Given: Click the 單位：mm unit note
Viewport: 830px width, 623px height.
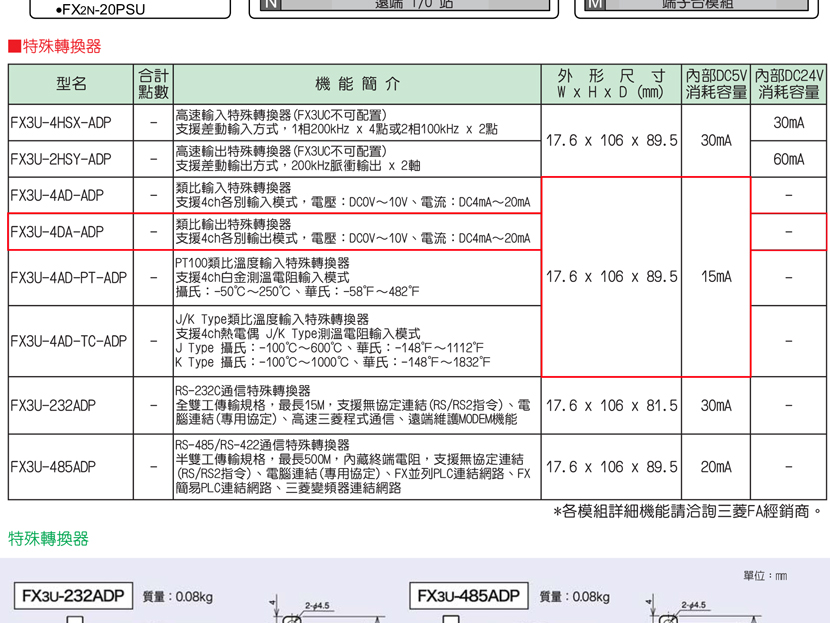Looking at the screenshot, I should click(765, 576).
